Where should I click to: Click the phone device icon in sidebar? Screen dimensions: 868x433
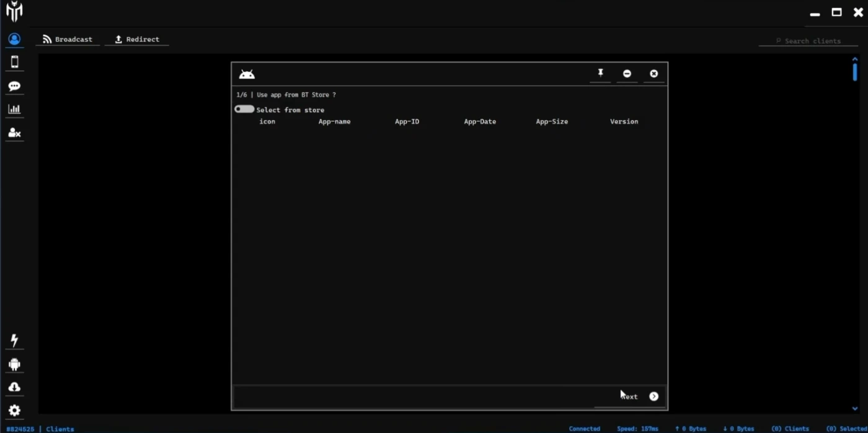(14, 62)
